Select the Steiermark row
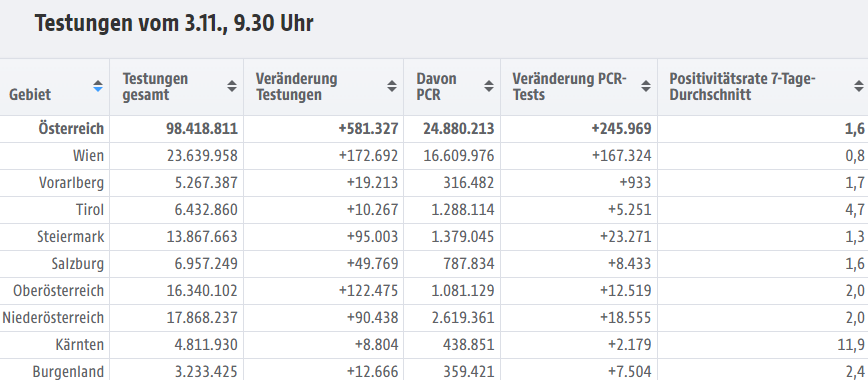 tap(434, 237)
